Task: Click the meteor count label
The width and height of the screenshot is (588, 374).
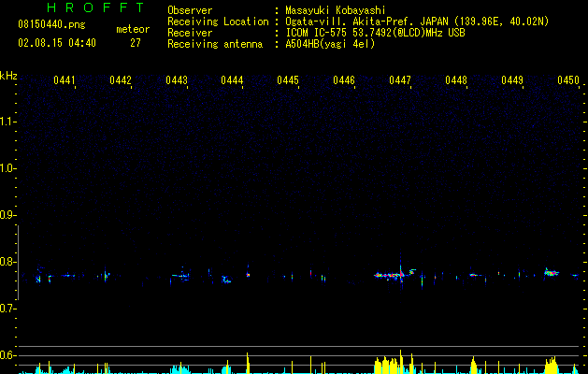Action: 133,29
